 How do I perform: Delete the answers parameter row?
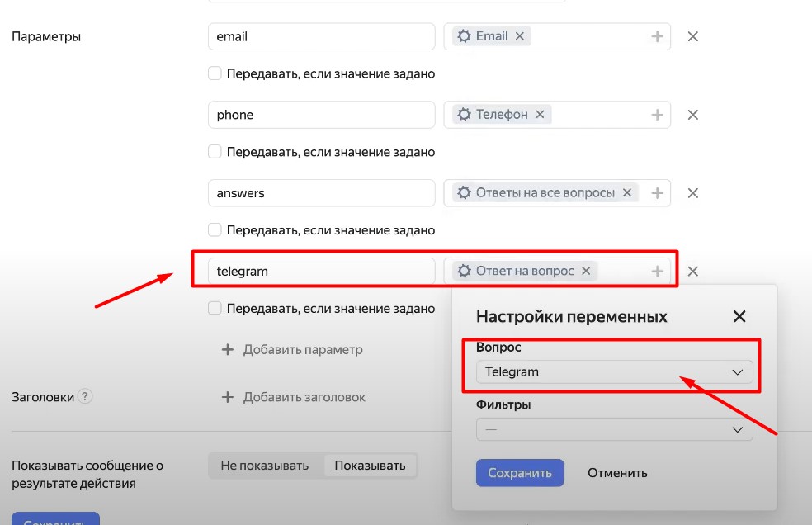[x=693, y=193]
